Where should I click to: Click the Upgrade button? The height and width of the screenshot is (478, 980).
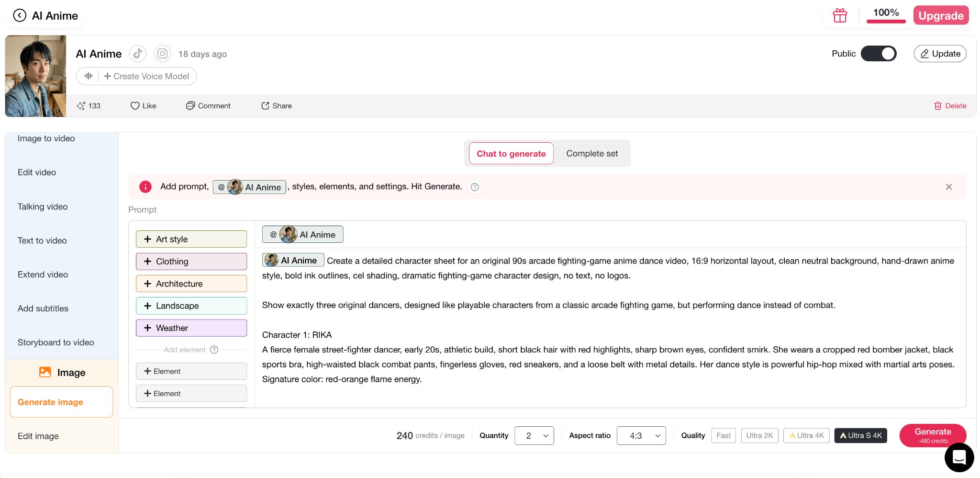coord(941,15)
